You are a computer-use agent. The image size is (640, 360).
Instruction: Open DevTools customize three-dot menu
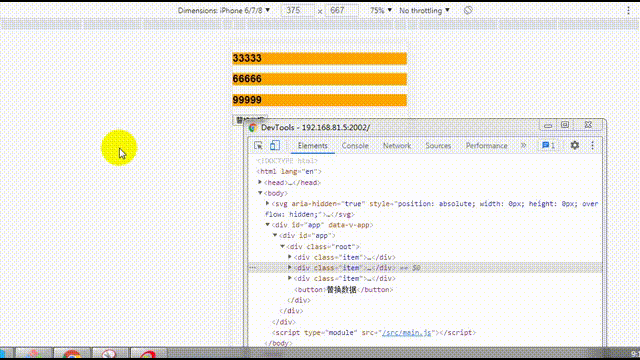593,145
